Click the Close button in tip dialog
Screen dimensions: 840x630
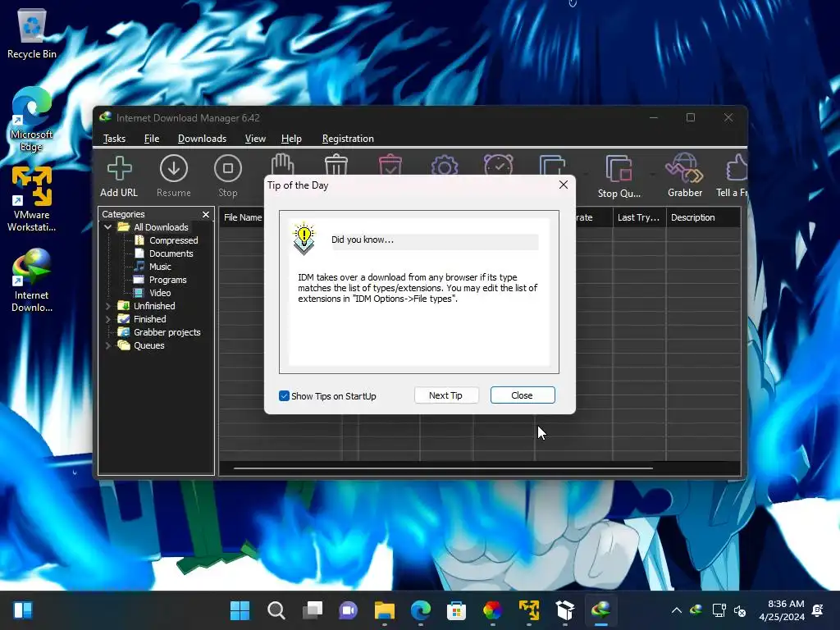pyautogui.click(x=523, y=395)
